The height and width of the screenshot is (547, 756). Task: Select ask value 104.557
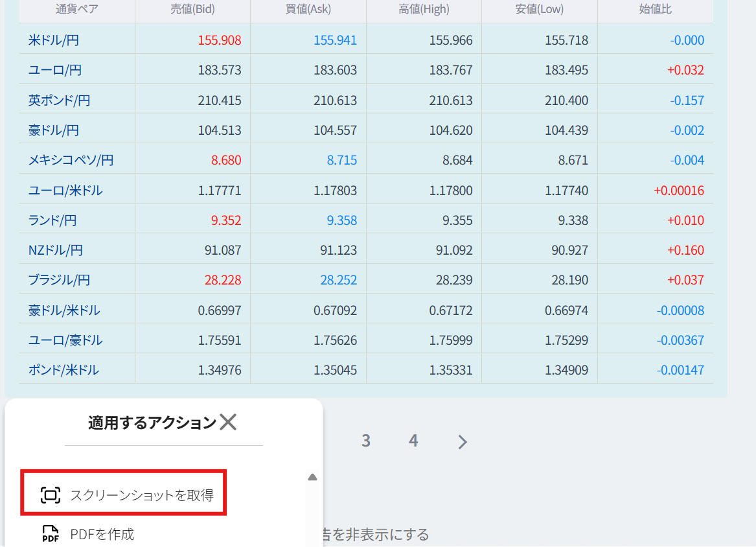335,130
